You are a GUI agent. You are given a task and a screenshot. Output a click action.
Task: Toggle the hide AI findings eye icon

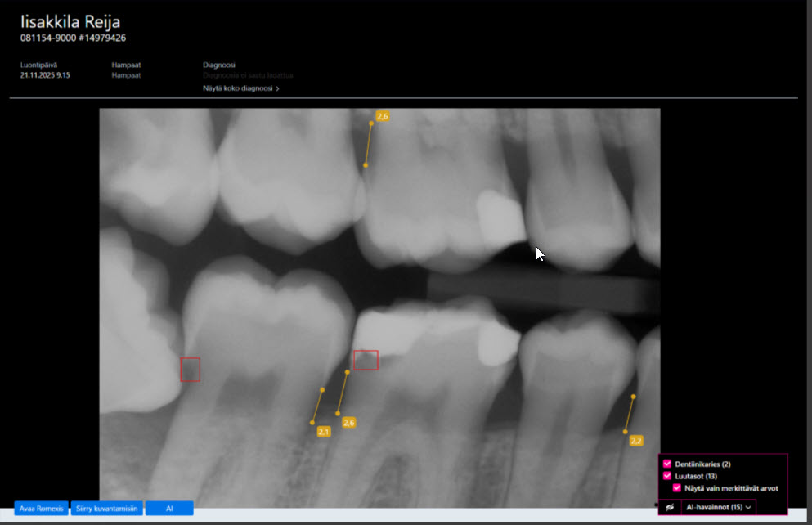coord(670,507)
